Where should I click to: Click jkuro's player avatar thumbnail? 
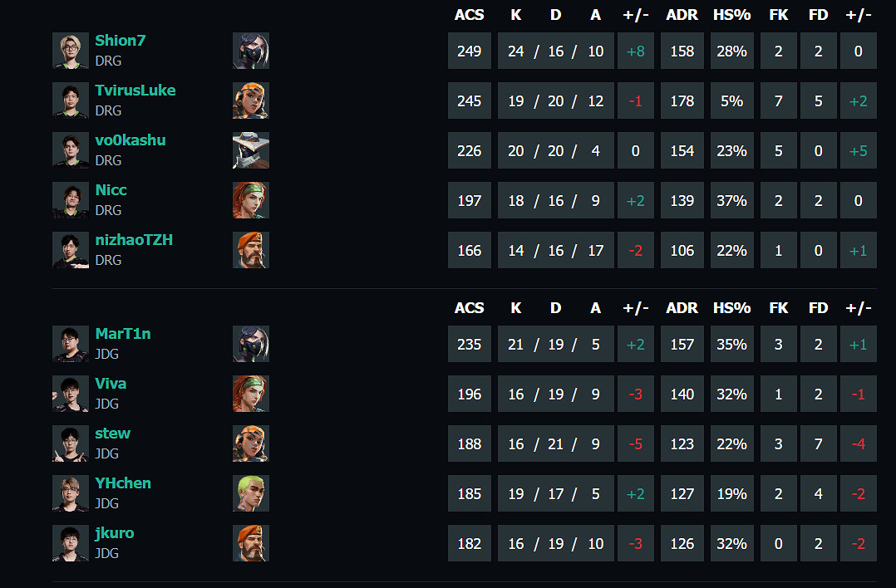pos(70,543)
